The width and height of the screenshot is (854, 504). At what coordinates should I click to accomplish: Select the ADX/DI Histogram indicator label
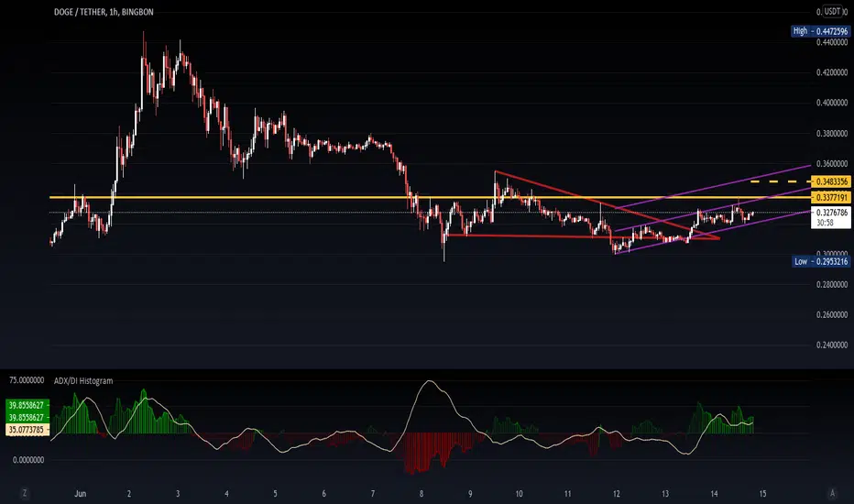83,381
